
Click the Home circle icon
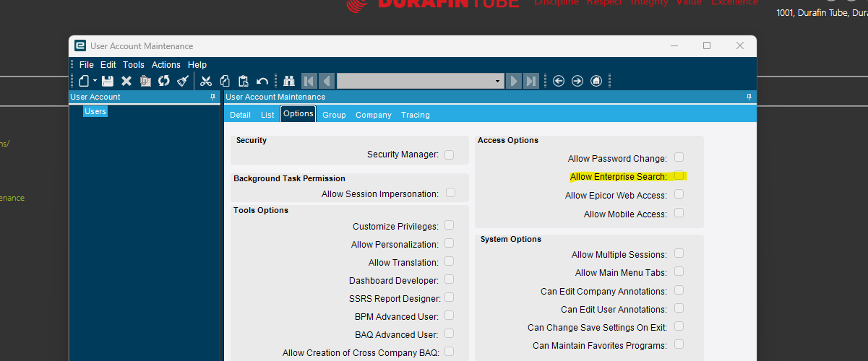tap(596, 81)
